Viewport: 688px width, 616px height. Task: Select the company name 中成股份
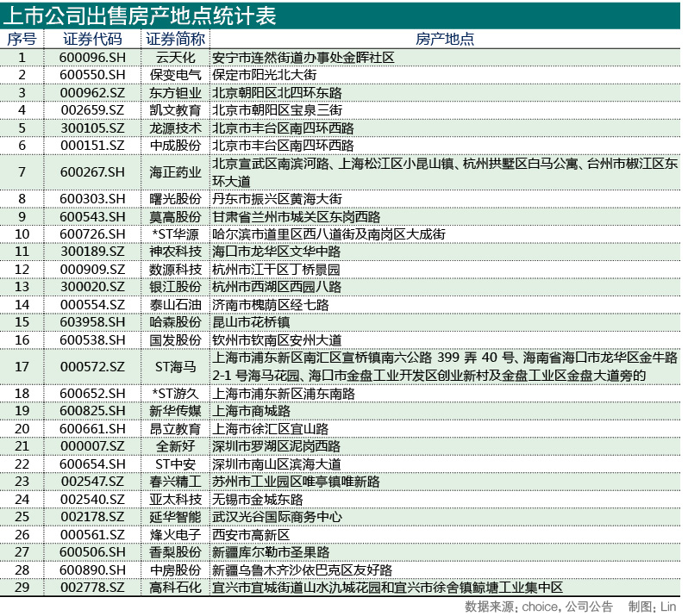pos(176,146)
